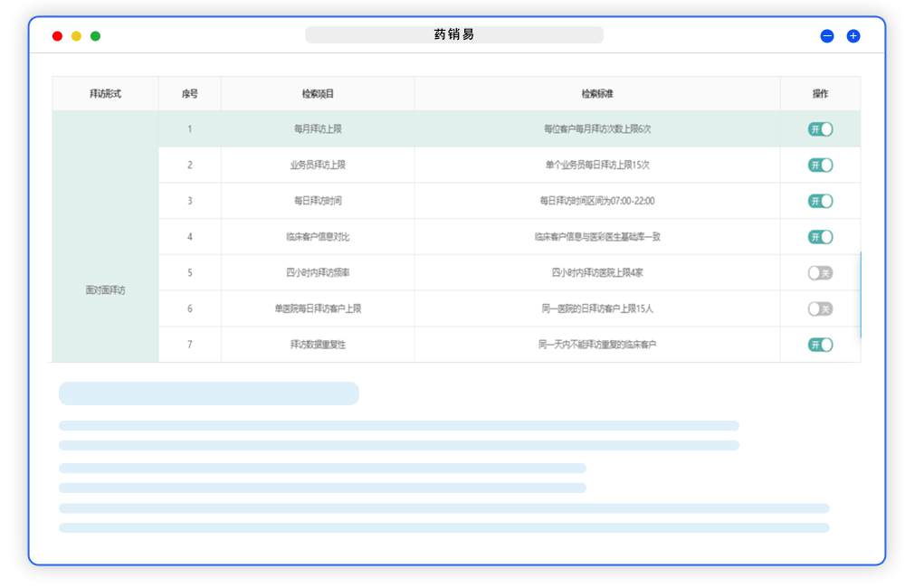
Task: Click the 拜访形式 column header
Action: pyautogui.click(x=105, y=94)
